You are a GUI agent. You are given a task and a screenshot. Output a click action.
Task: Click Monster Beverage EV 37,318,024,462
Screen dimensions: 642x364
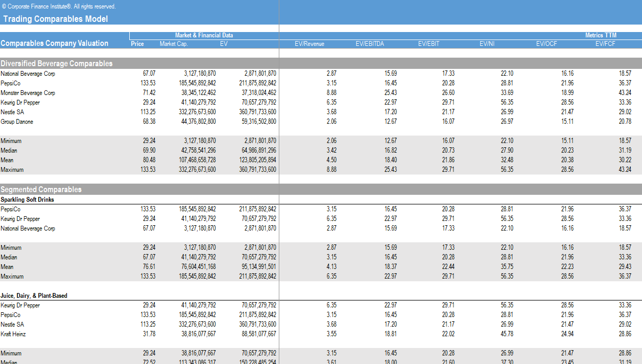(259, 93)
